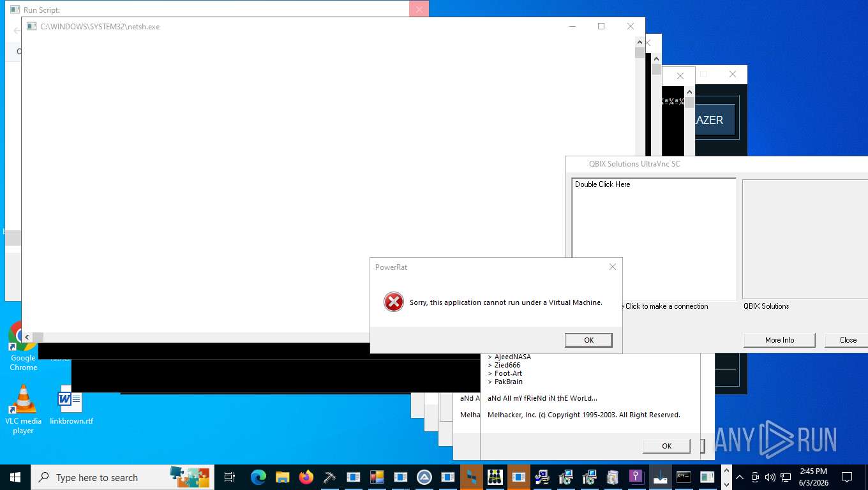Show hidden system tray icons

(x=740, y=477)
